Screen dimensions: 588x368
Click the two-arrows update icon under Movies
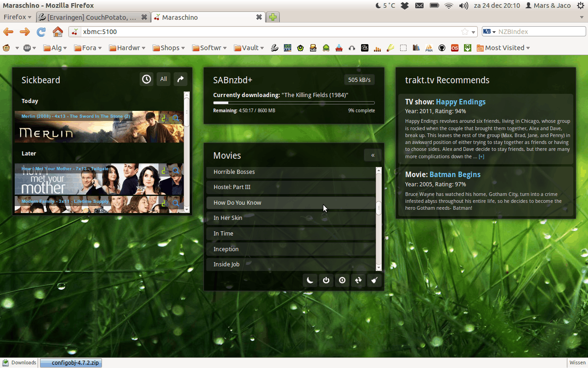[358, 280]
